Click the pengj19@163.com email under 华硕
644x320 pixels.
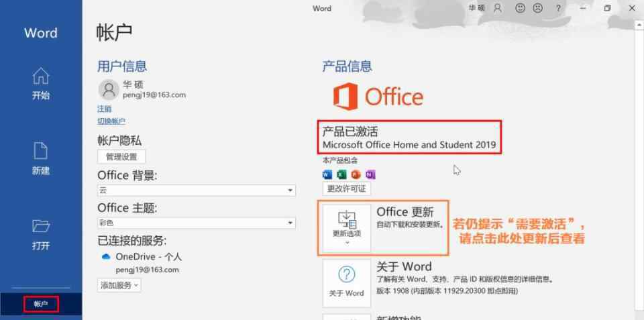[x=154, y=95]
